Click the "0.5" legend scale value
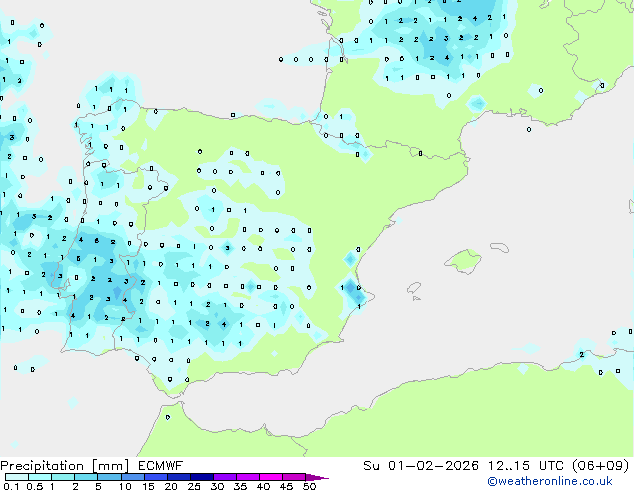This screenshot has height=490, width=634. (x=34, y=486)
